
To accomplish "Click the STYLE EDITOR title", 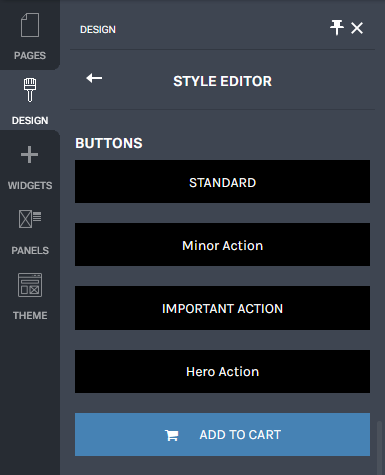I will (222, 81).
